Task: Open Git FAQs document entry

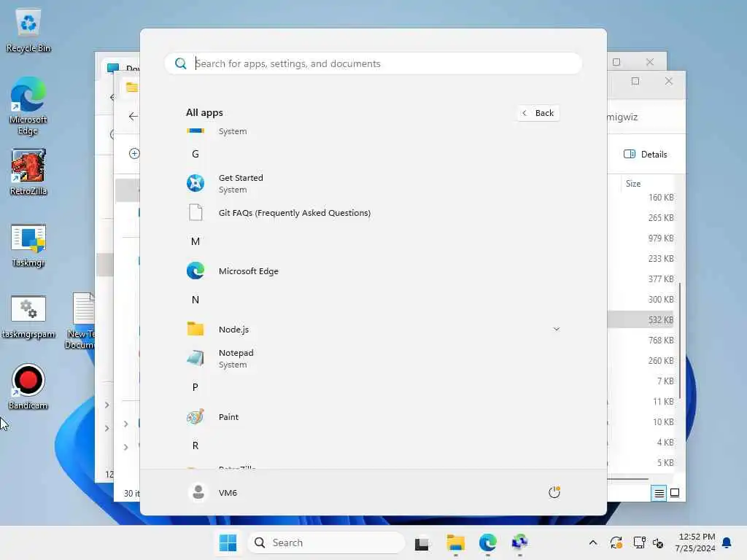Action: (x=372, y=213)
